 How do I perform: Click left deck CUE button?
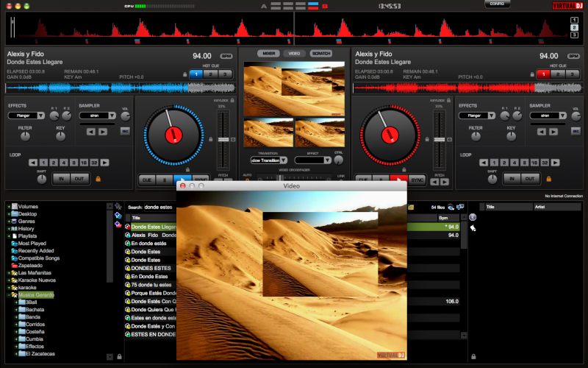146,180
